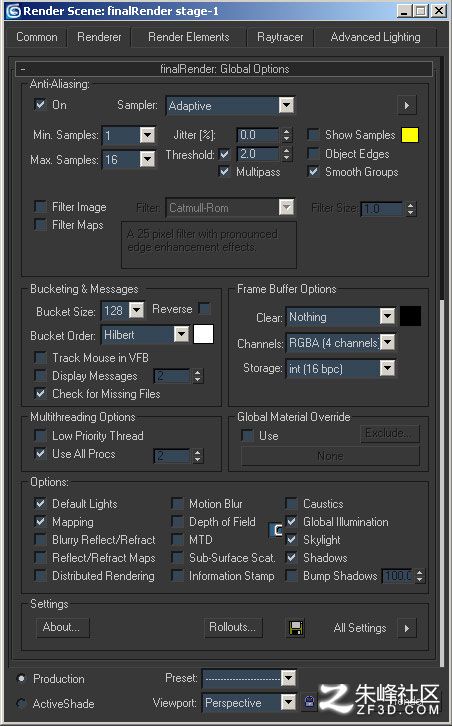The height and width of the screenshot is (726, 452).
Task: Enable the Depth of Field checkbox
Action: [x=177, y=521]
